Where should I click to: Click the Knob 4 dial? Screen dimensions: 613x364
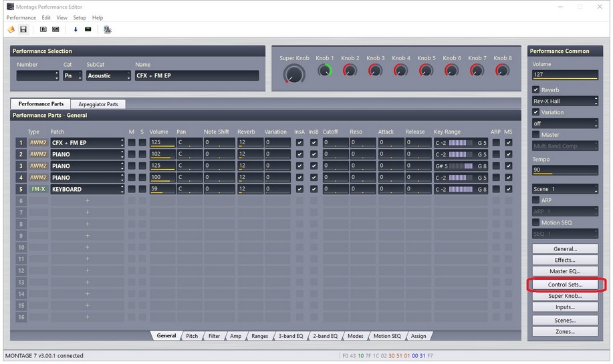pos(400,70)
